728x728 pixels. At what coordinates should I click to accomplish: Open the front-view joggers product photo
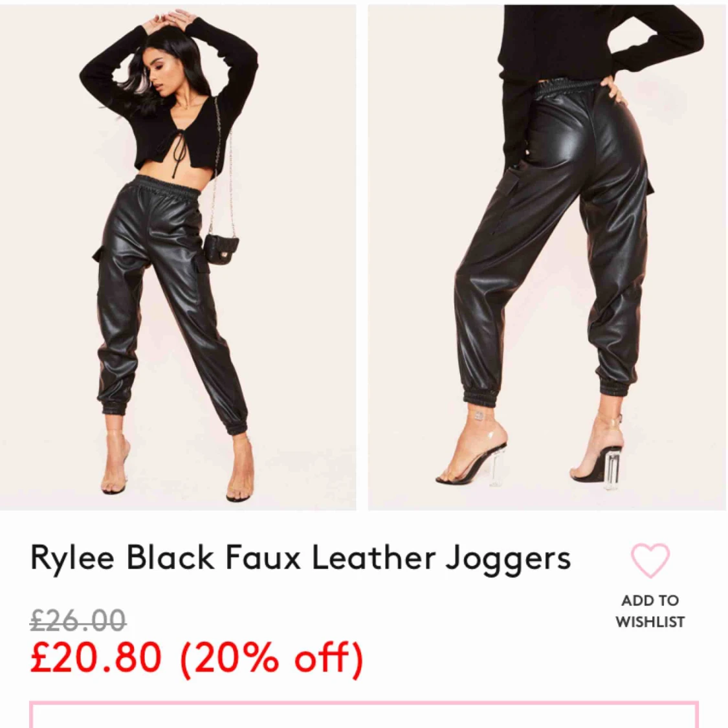(x=178, y=257)
